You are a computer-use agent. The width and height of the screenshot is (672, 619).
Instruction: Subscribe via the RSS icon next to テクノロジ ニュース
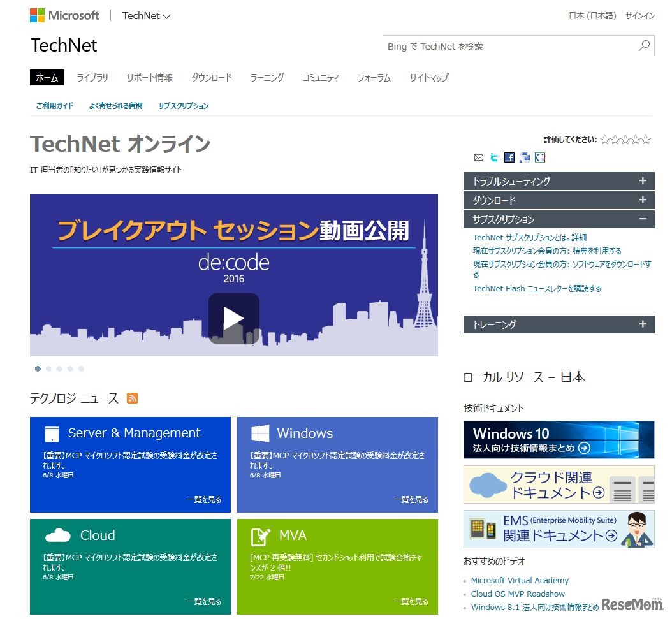[133, 398]
